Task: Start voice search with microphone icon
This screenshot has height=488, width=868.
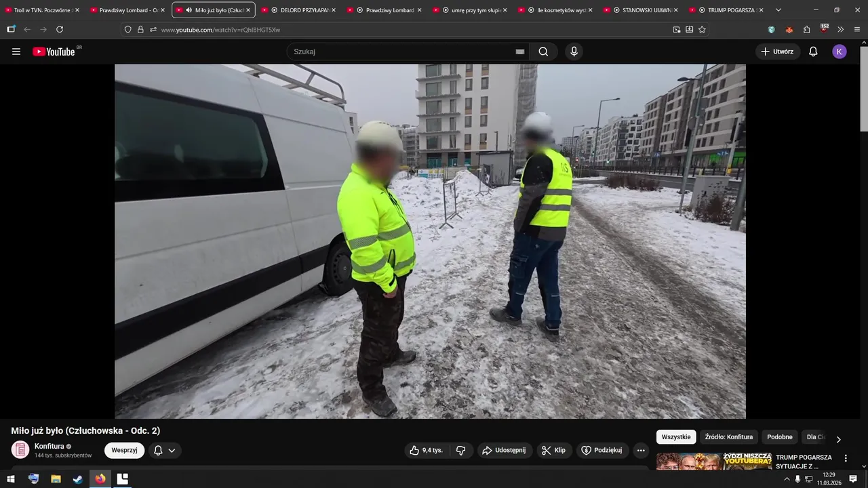Action: tap(574, 52)
